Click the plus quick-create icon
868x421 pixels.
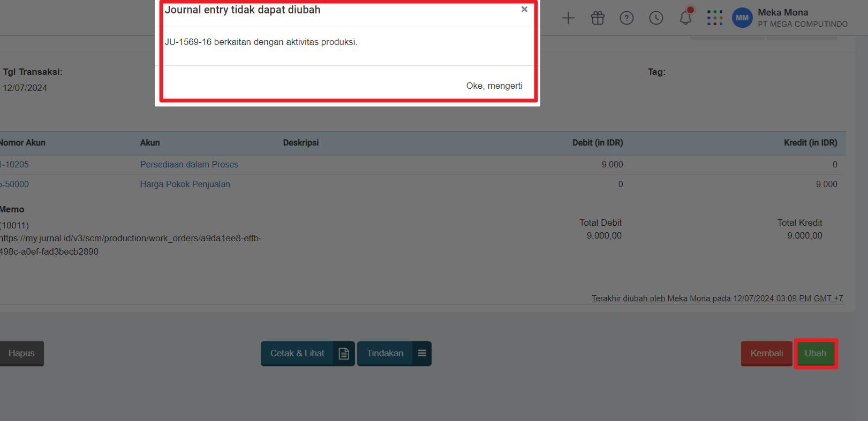(x=568, y=18)
